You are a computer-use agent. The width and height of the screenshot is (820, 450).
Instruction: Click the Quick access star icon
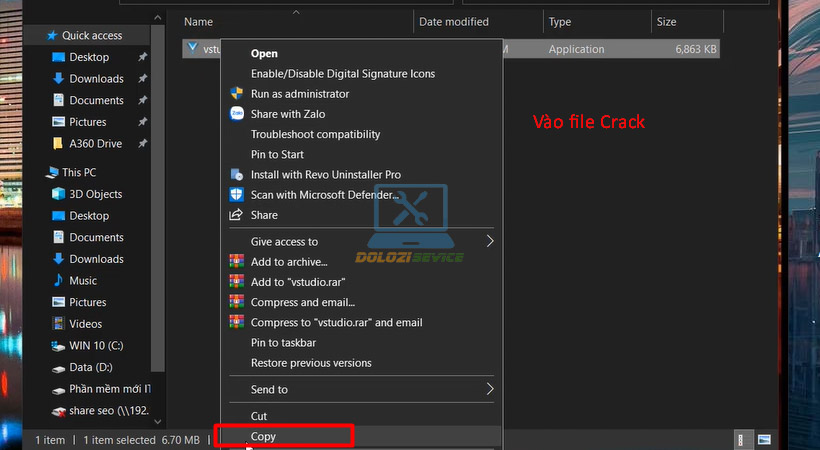point(52,35)
